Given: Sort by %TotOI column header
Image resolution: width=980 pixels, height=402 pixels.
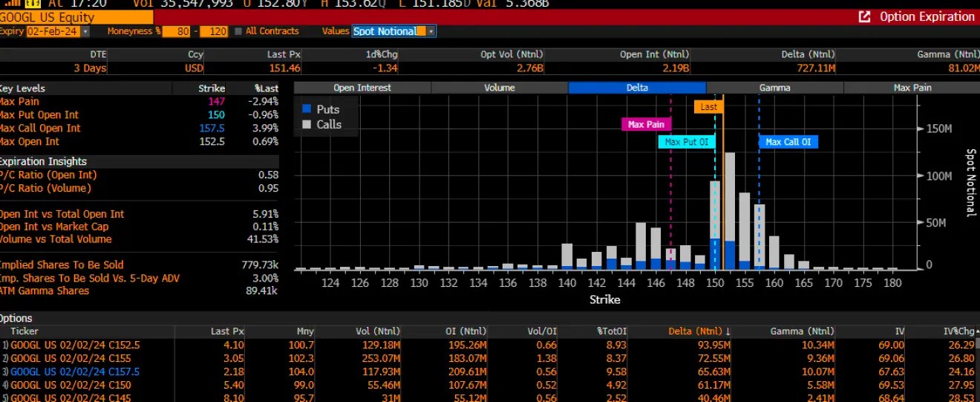Looking at the screenshot, I should (x=612, y=331).
